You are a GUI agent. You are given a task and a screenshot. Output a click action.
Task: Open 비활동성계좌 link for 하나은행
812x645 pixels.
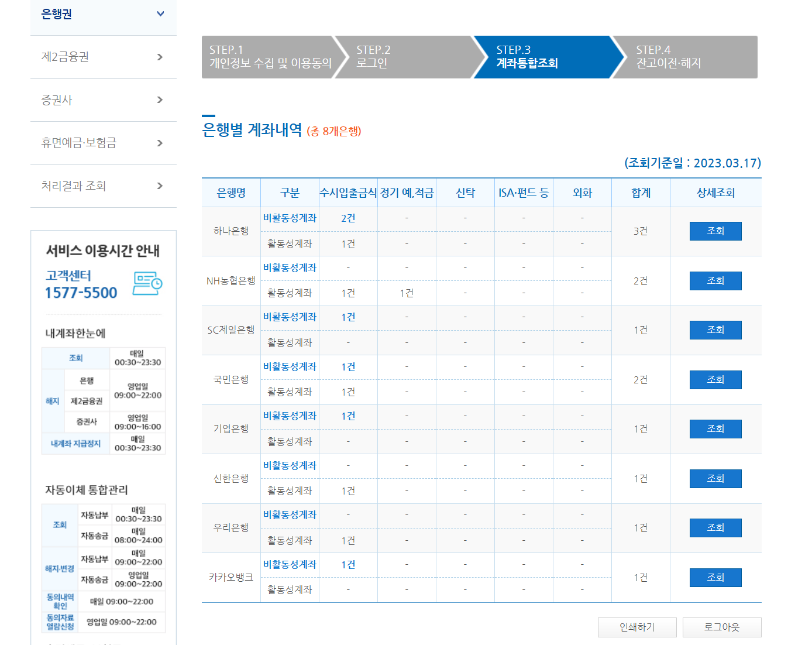coord(290,218)
